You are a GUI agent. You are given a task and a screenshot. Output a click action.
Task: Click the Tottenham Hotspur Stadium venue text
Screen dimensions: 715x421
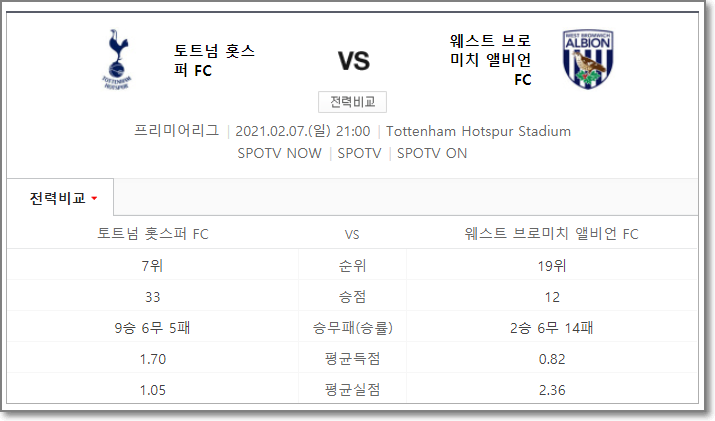coord(478,131)
